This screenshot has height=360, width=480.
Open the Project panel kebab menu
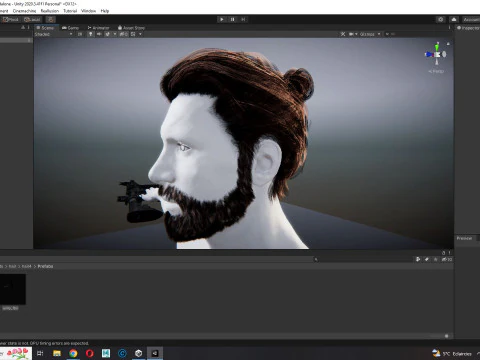449,253
